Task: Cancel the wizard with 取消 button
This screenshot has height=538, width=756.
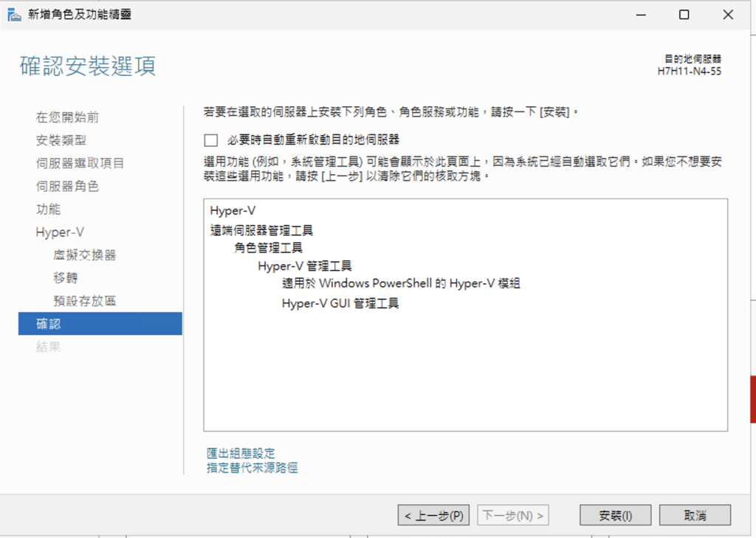Action: coord(694,515)
